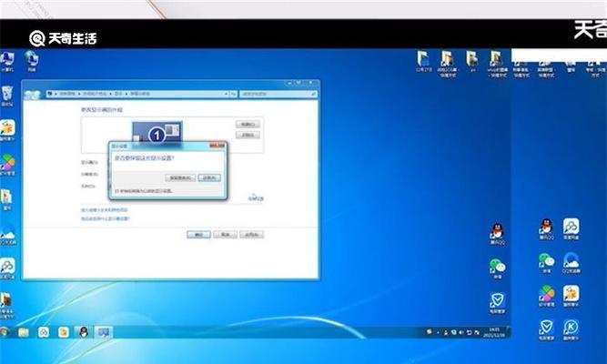This screenshot has width=607, height=364.
Task: Open the folder shortcut between 12月27日 and pic
Action: (447, 64)
